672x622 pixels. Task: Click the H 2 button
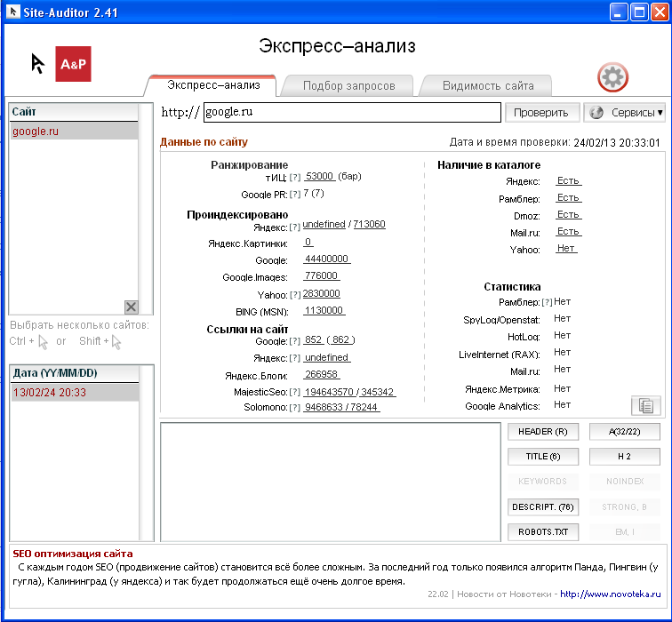coord(624,457)
